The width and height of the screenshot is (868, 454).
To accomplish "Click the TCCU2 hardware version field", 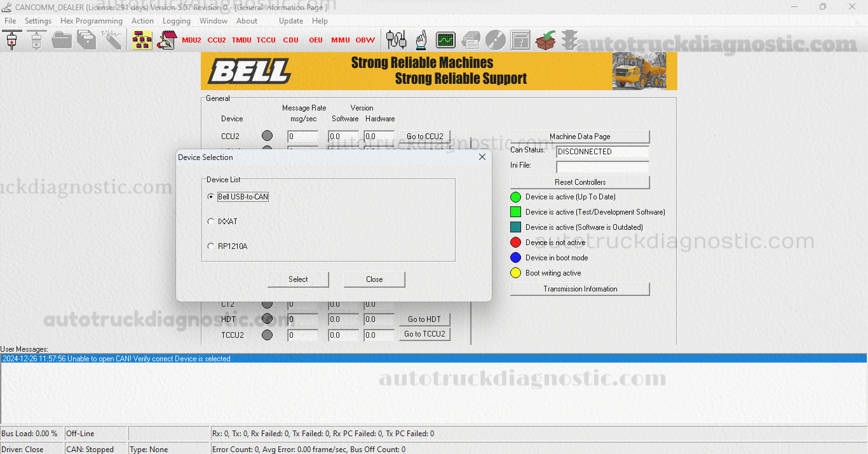I will pyautogui.click(x=379, y=335).
